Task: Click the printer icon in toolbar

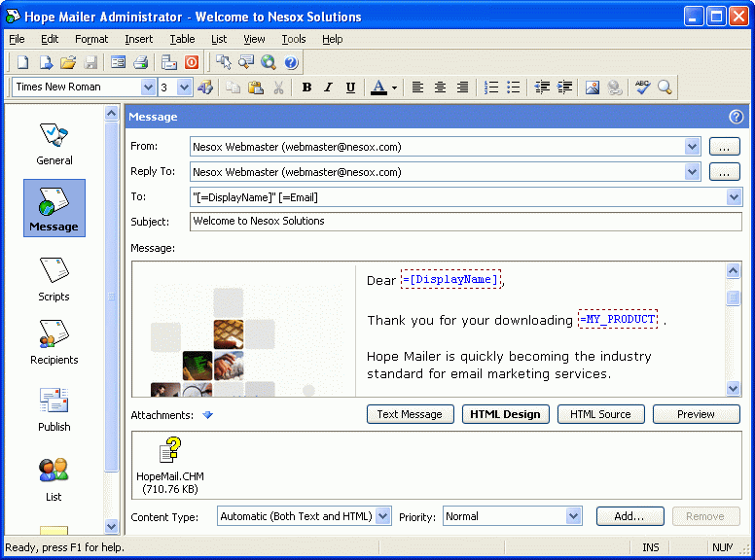Action: pyautogui.click(x=141, y=62)
